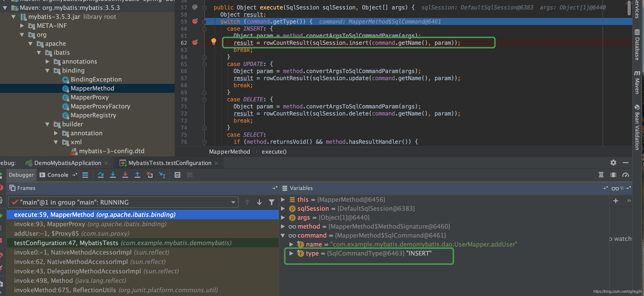
Task: Open debug settings gear icon
Action: [613, 163]
